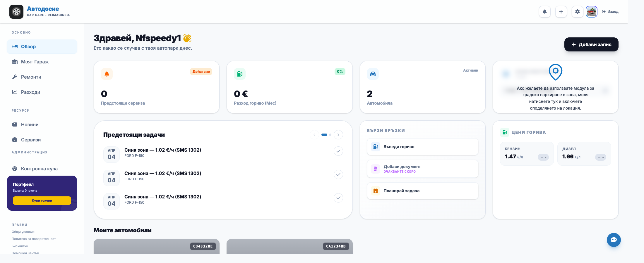Mark second Синя зона task complete
Viewport: 644px width, 263px height.
(338, 174)
